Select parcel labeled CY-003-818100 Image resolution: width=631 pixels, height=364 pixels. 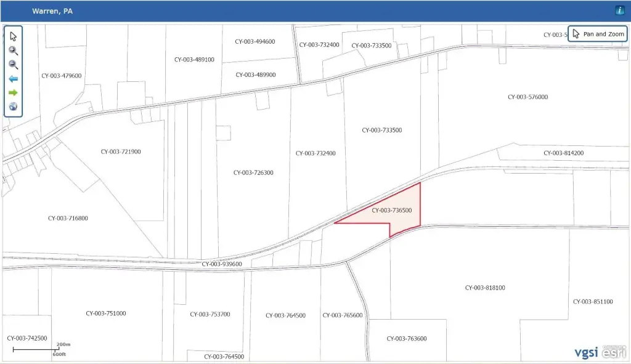486,288
